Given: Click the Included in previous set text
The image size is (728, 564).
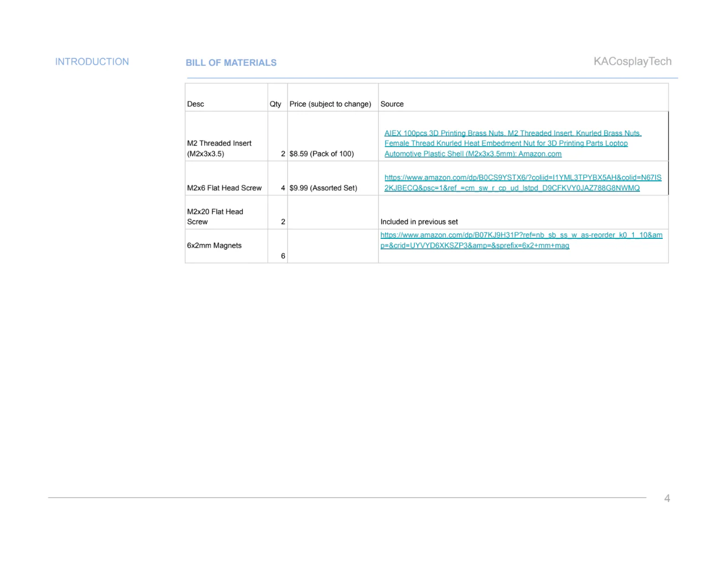Looking at the screenshot, I should tap(419, 222).
